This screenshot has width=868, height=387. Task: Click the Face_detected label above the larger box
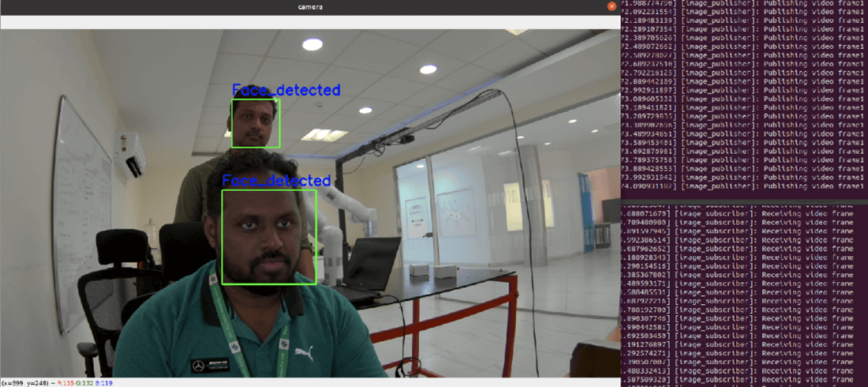[x=275, y=181]
